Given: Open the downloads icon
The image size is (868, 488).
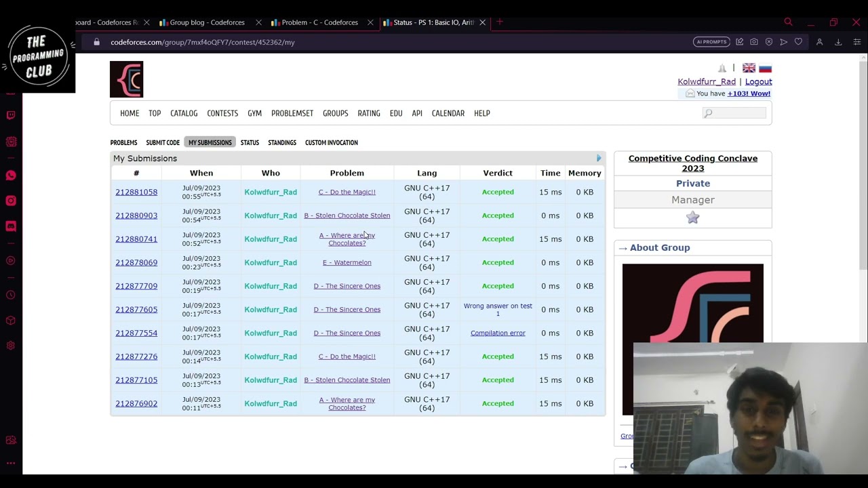Looking at the screenshot, I should tap(838, 42).
